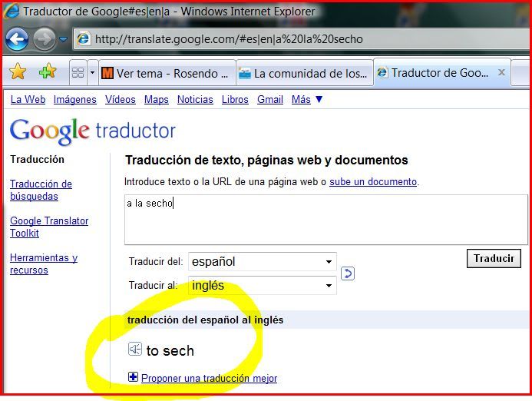Open the La Web link

tap(28, 100)
